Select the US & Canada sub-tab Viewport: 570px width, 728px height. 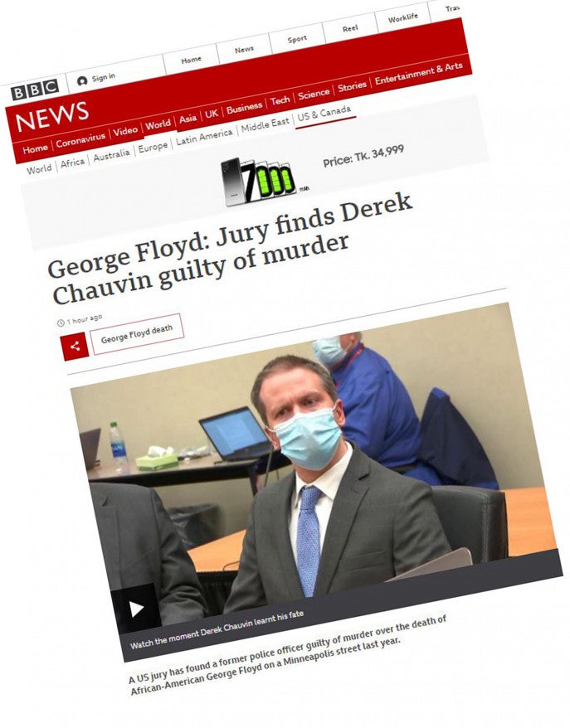324,113
